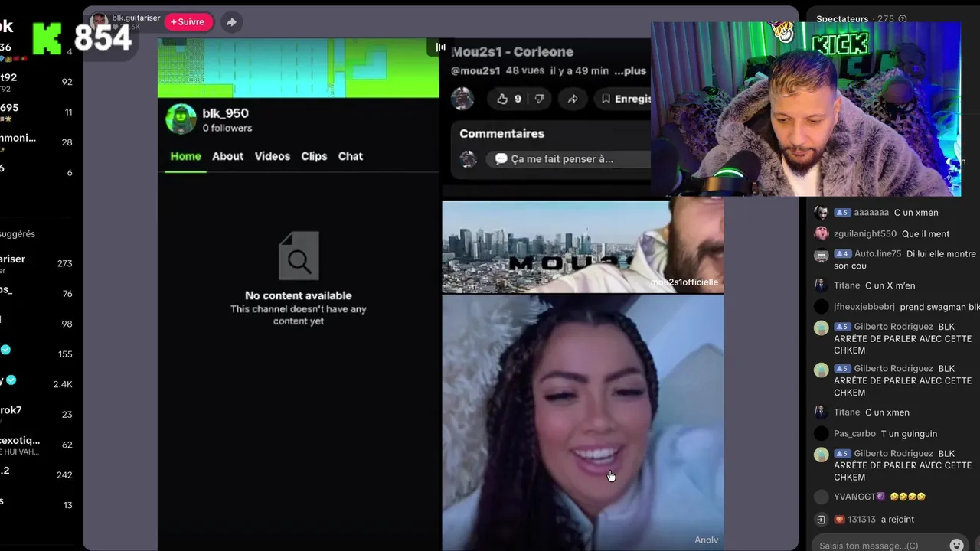
Task: Open the blk.guitariser streamer avatar
Action: pyautogui.click(x=99, y=21)
